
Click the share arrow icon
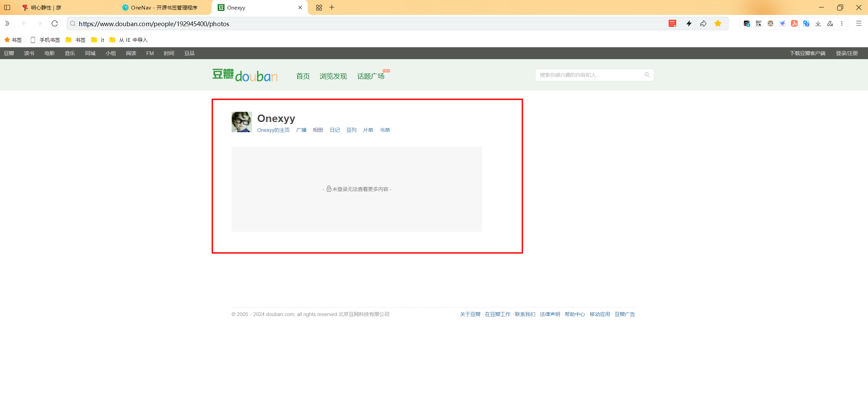click(x=703, y=23)
